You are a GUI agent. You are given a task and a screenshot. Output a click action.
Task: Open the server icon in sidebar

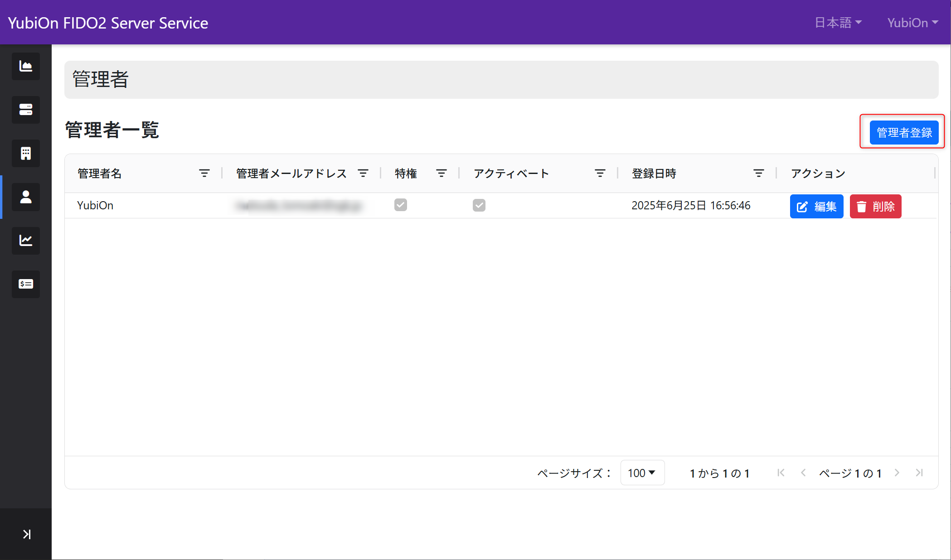26,110
